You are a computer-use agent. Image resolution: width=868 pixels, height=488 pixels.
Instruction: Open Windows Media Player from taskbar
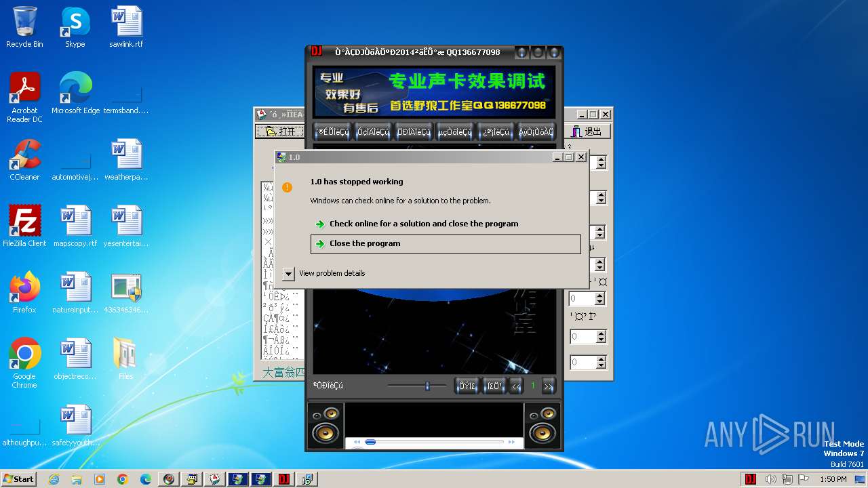[x=100, y=479]
